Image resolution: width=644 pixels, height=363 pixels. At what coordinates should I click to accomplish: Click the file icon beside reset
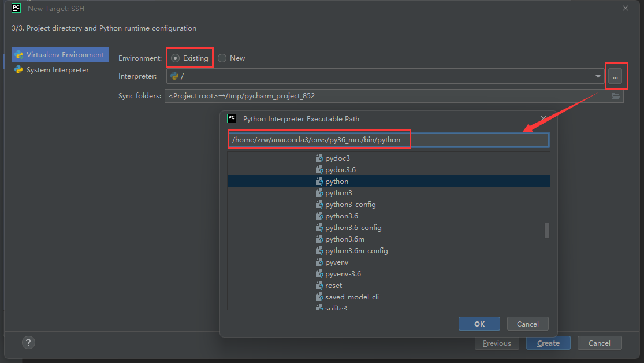[x=319, y=286]
